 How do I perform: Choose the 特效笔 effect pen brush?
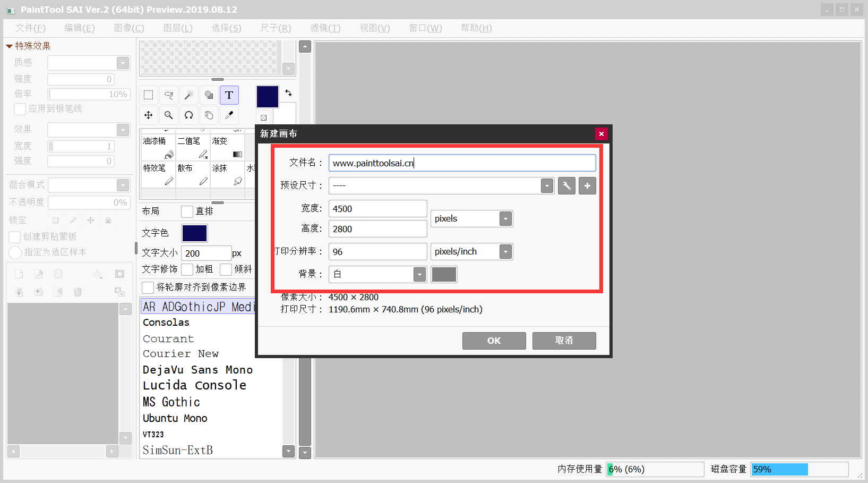coord(158,174)
